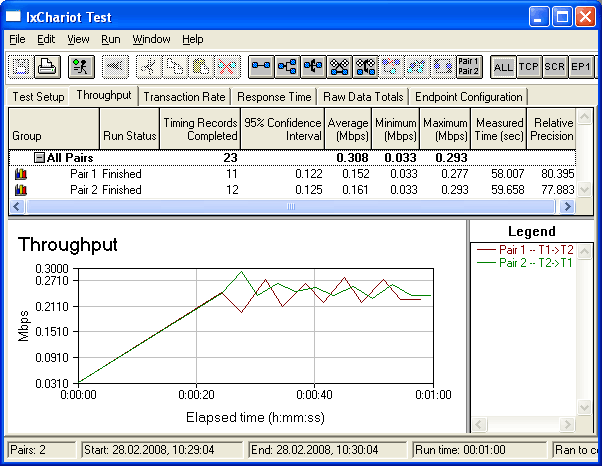Image resolution: width=602 pixels, height=466 pixels.
Task: Collapse the All Pairs group
Action: [39, 157]
